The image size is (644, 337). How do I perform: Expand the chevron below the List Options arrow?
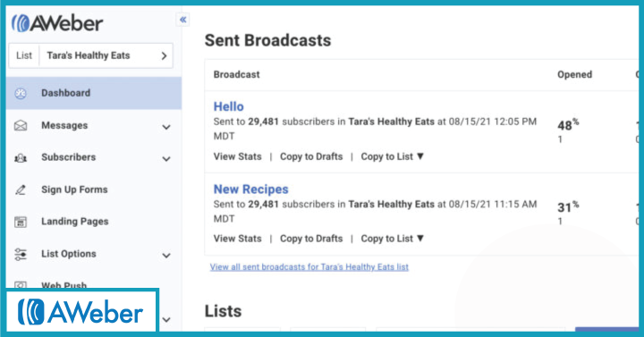pos(166,319)
